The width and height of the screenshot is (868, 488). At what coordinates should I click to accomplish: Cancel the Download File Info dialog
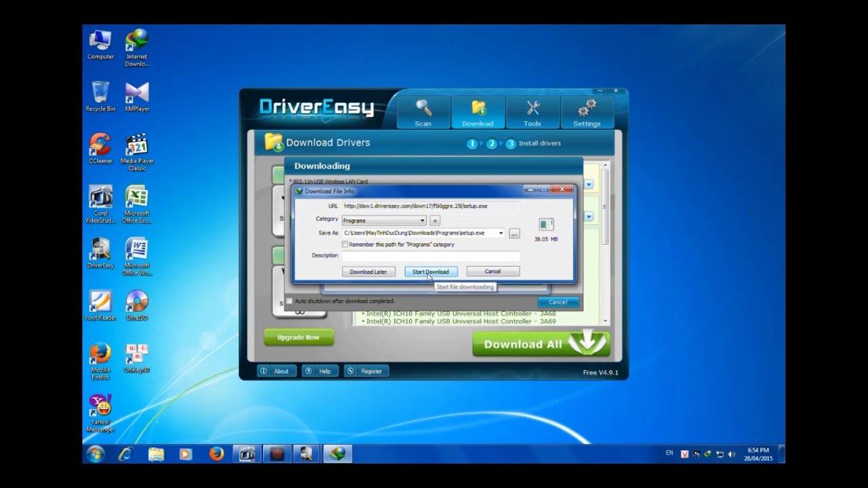pos(493,271)
